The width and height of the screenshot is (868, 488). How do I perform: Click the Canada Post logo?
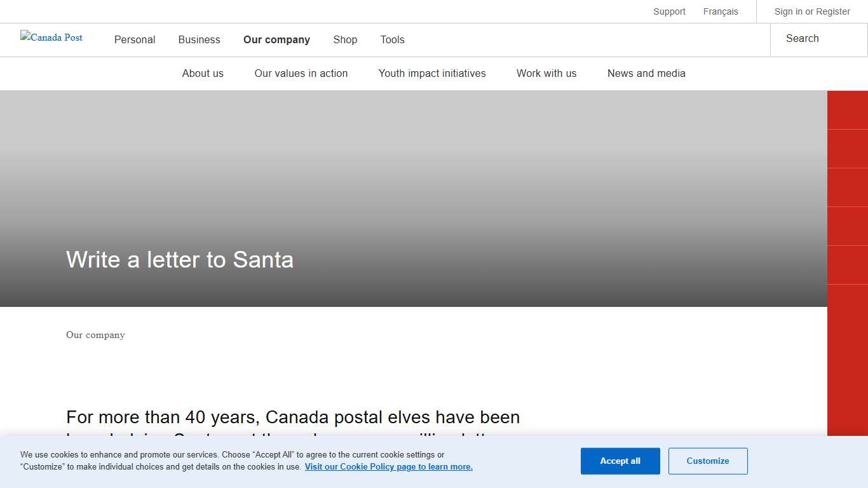pos(51,37)
